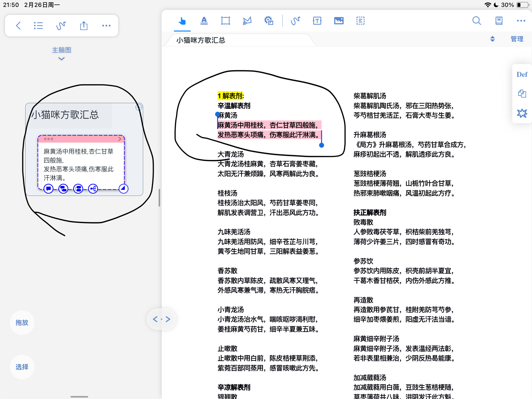Select the rectangle selection tool
This screenshot has width=532, height=399.
click(225, 21)
